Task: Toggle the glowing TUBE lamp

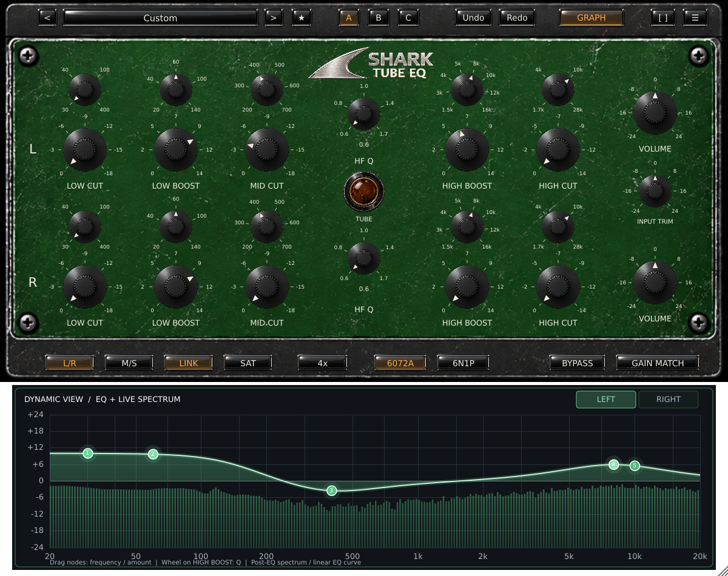Action: pyautogui.click(x=364, y=192)
